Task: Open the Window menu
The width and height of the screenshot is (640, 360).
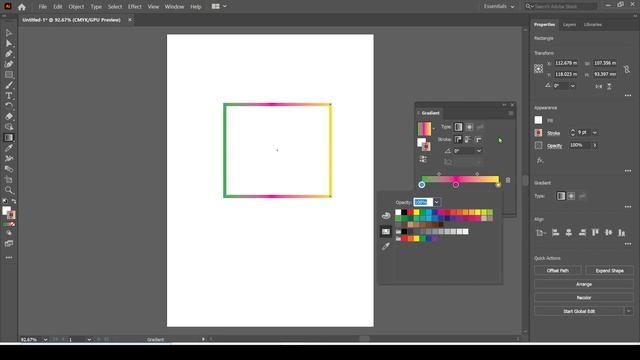Action: pos(174,7)
